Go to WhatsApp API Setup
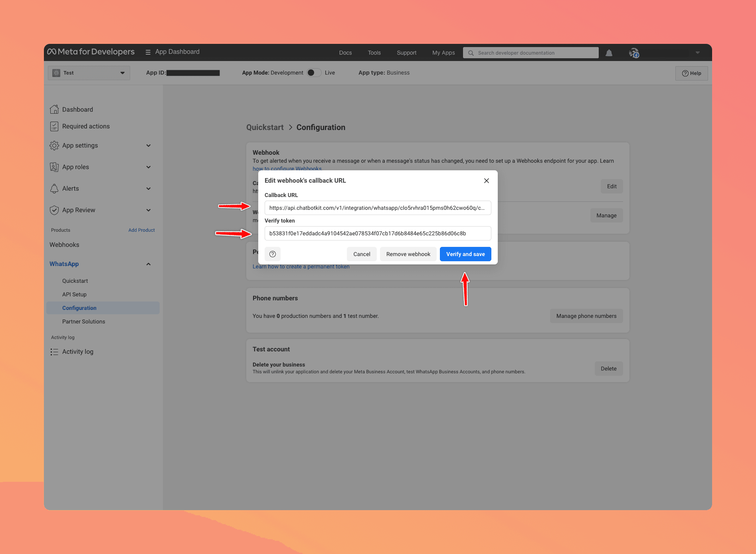 (74, 294)
